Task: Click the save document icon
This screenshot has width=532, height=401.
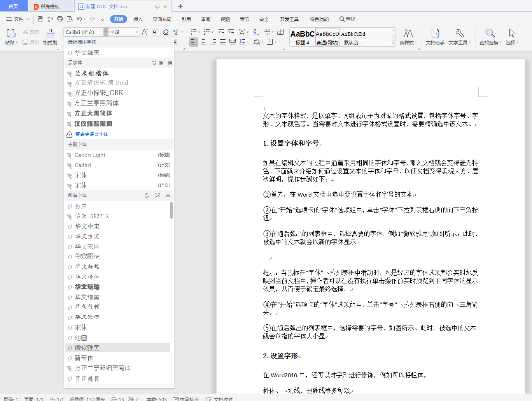Action: pyautogui.click(x=40, y=19)
